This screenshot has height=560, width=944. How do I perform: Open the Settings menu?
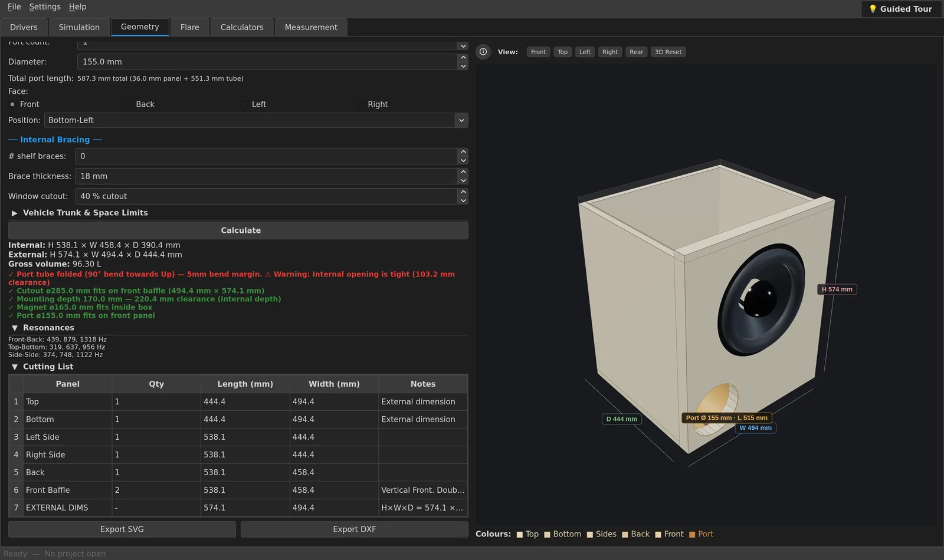point(45,6)
